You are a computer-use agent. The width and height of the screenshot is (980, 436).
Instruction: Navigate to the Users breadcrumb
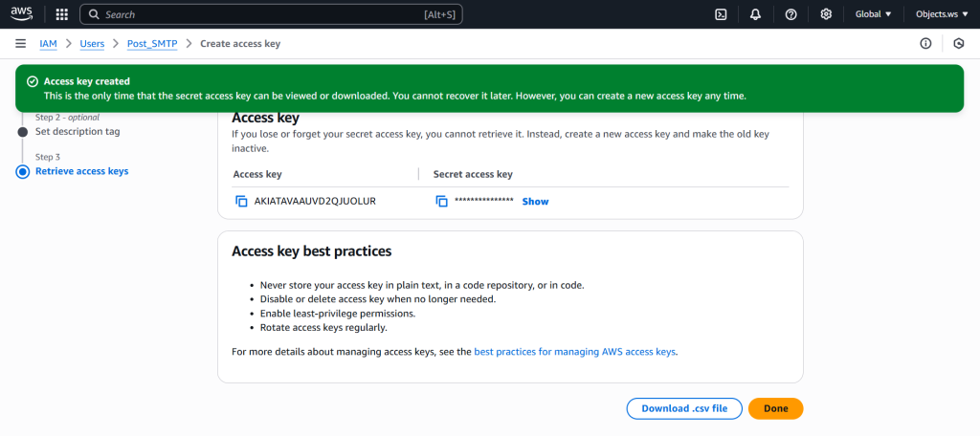(92, 44)
